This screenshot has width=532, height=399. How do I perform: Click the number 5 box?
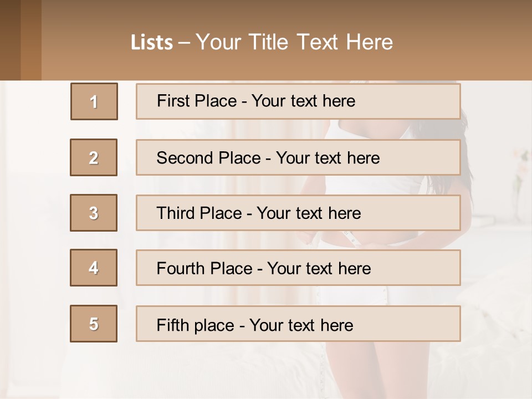[x=94, y=324]
